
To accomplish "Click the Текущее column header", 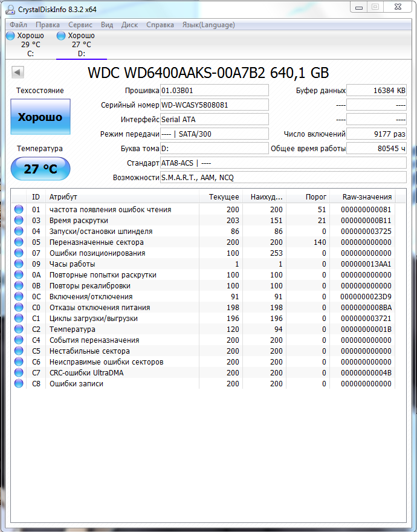I will tap(221, 197).
